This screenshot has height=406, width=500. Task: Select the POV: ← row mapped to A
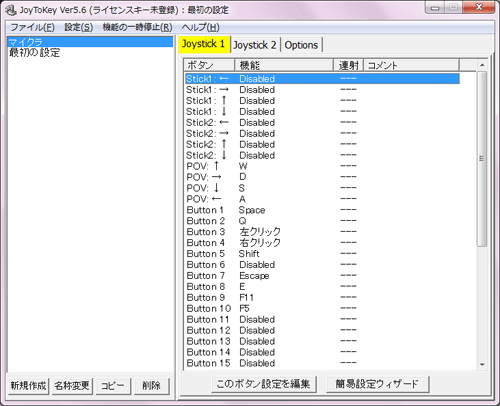point(322,199)
